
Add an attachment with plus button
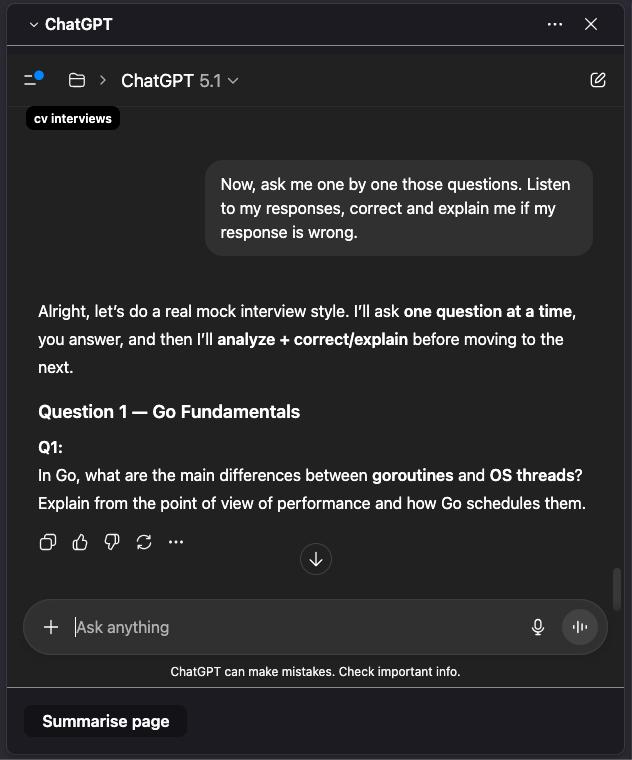51,627
